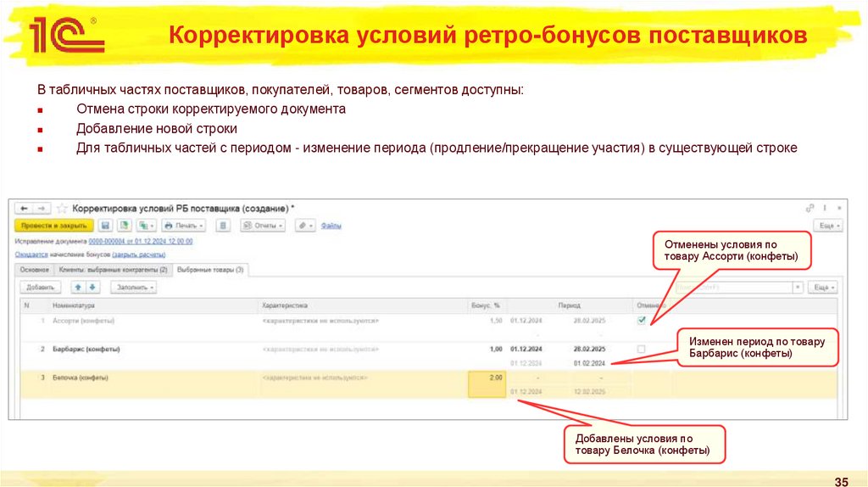Viewport: 868px width, 487px height.
Task: Toggle Отменено checkbox for Ассорти row
Action: click(641, 320)
